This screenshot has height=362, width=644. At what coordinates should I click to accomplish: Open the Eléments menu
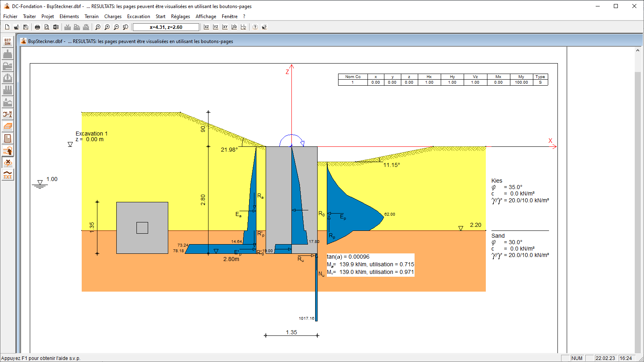point(69,16)
